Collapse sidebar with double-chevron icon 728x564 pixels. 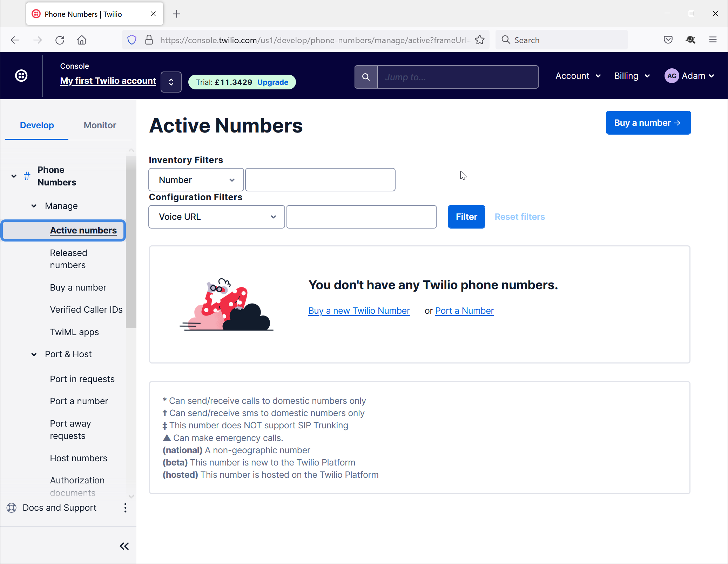[x=124, y=546]
